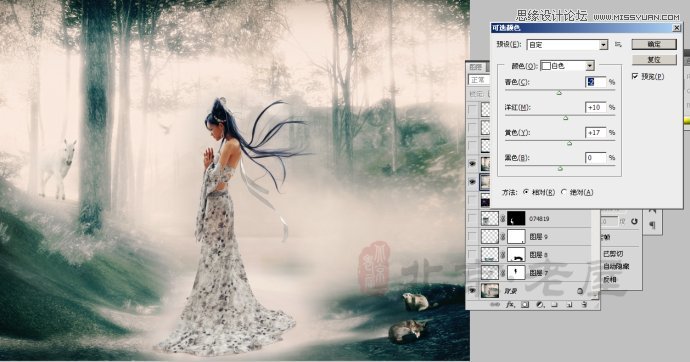Show 图层 8 via its visibility box
The width and height of the screenshot is (690, 362).
(472, 255)
